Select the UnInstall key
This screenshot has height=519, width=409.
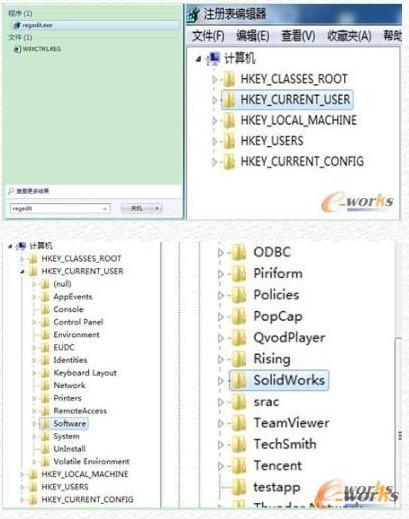coord(69,449)
